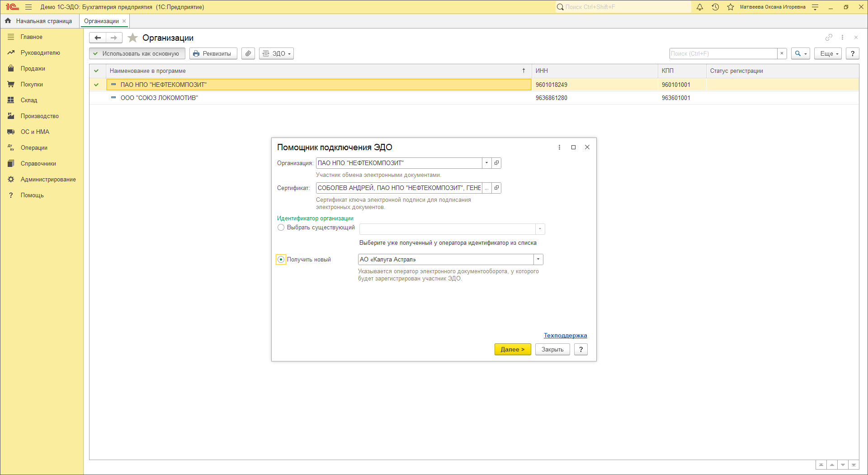
Task: Add Организации page to favorites star
Action: [132, 38]
